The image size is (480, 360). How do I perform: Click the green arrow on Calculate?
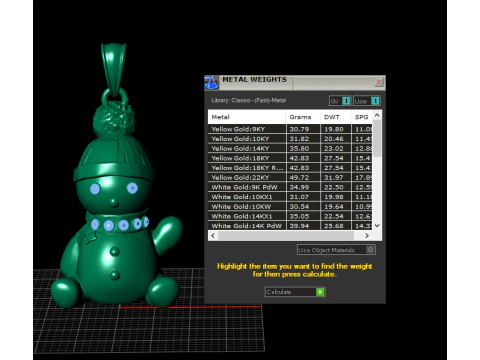(320, 292)
